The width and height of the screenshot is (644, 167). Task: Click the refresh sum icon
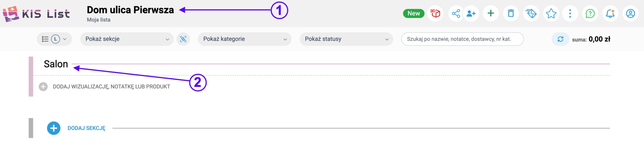pos(560,39)
